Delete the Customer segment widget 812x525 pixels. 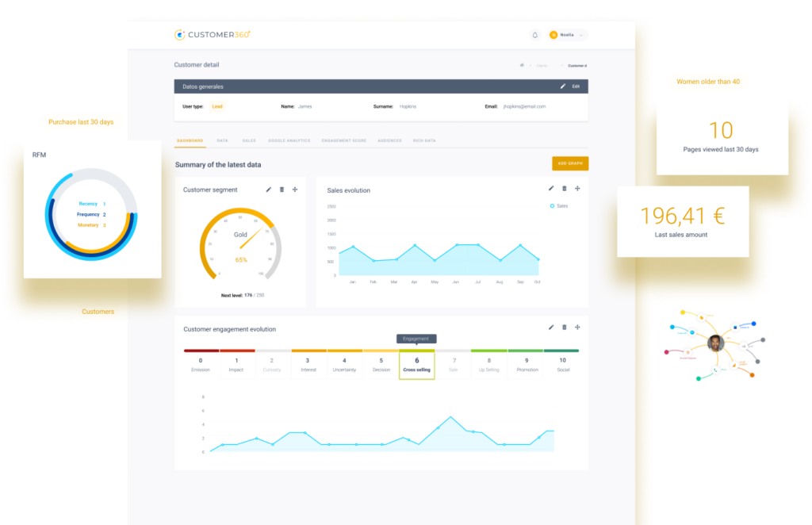coord(282,190)
